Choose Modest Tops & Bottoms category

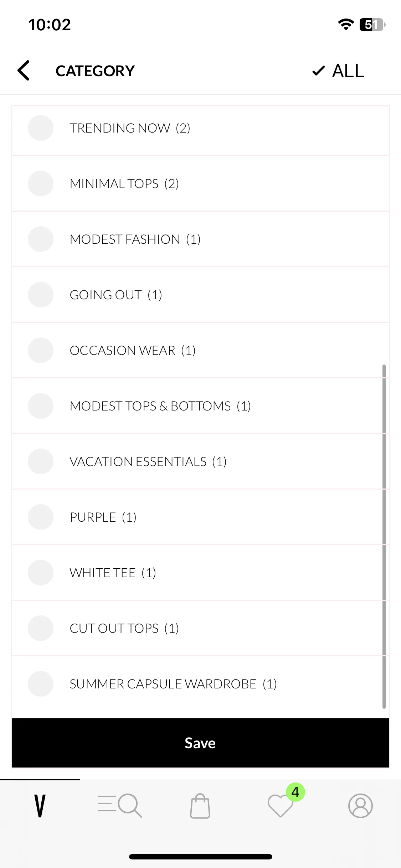[x=200, y=406]
